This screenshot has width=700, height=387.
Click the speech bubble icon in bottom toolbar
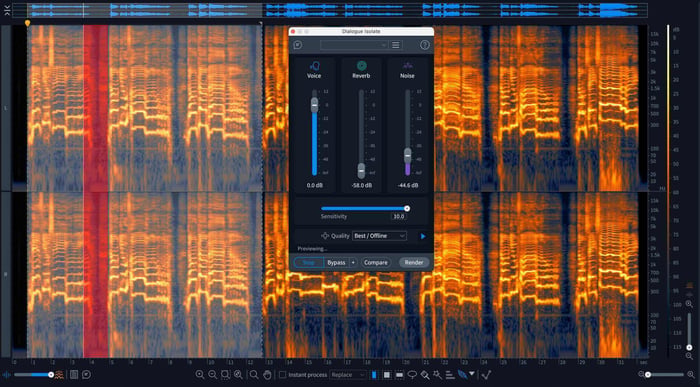(87, 375)
